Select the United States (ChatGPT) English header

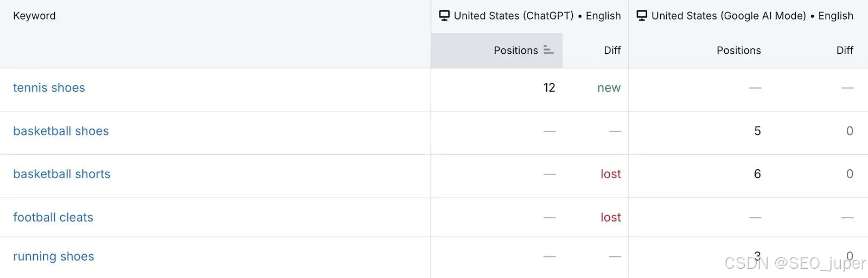537,16
